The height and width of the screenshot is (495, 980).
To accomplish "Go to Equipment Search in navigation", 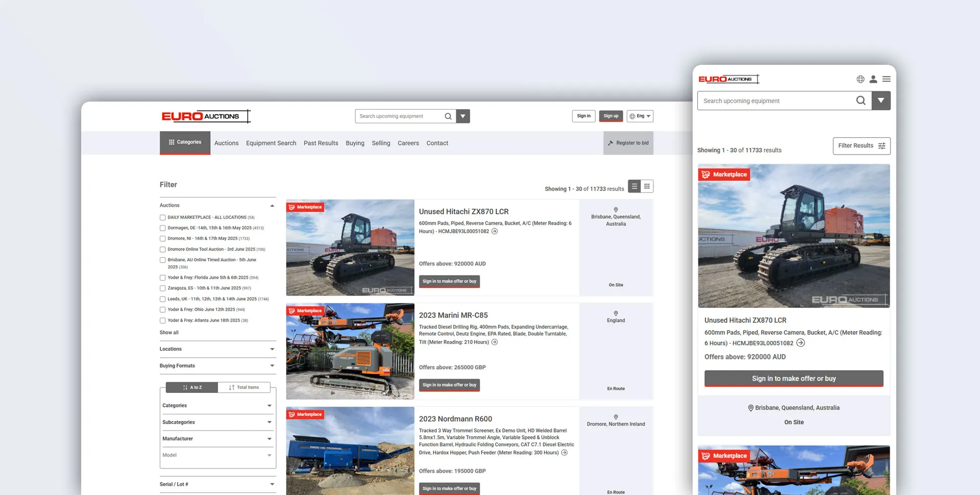I will tap(271, 143).
